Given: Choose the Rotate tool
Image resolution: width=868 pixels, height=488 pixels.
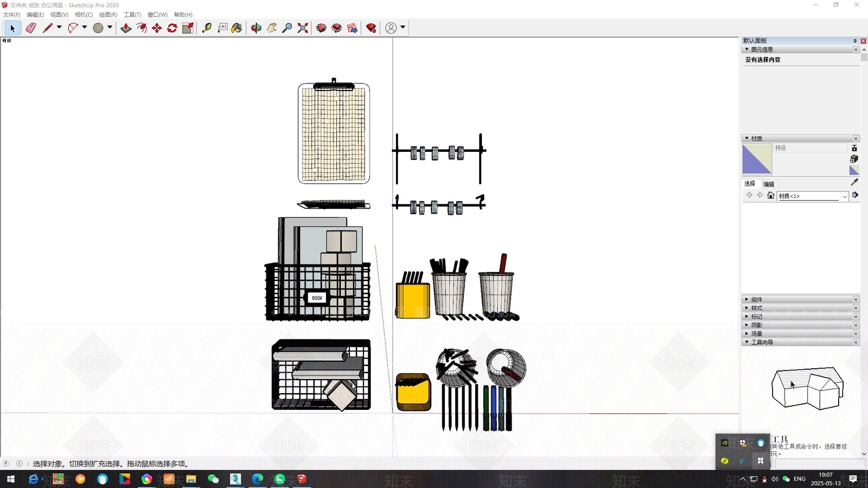Looking at the screenshot, I should click(x=172, y=28).
